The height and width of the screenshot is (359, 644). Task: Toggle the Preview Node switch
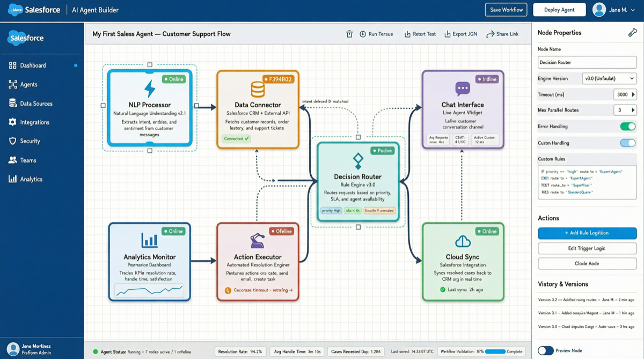point(546,350)
